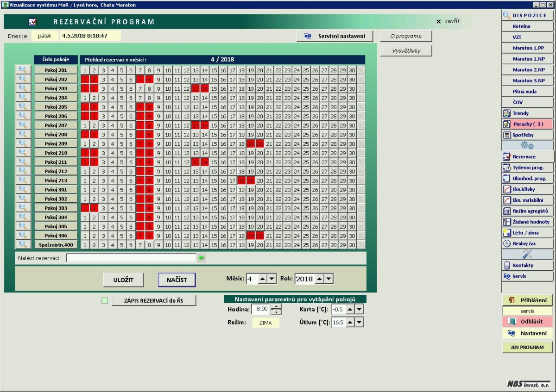Click the Nalézt rezervaci search field
Screen dimensions: 556x392
[x=131, y=258]
